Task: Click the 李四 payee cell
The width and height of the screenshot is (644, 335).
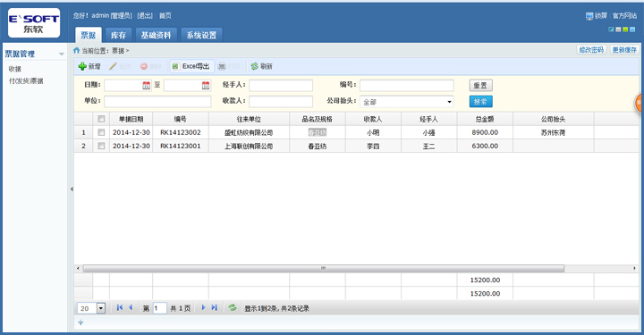Action: click(373, 146)
